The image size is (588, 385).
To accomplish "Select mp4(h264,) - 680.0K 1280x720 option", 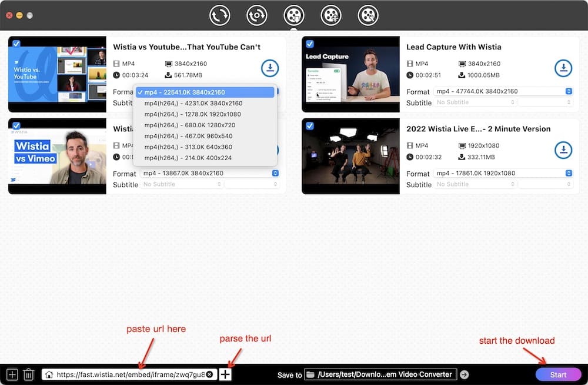I will (x=205, y=125).
